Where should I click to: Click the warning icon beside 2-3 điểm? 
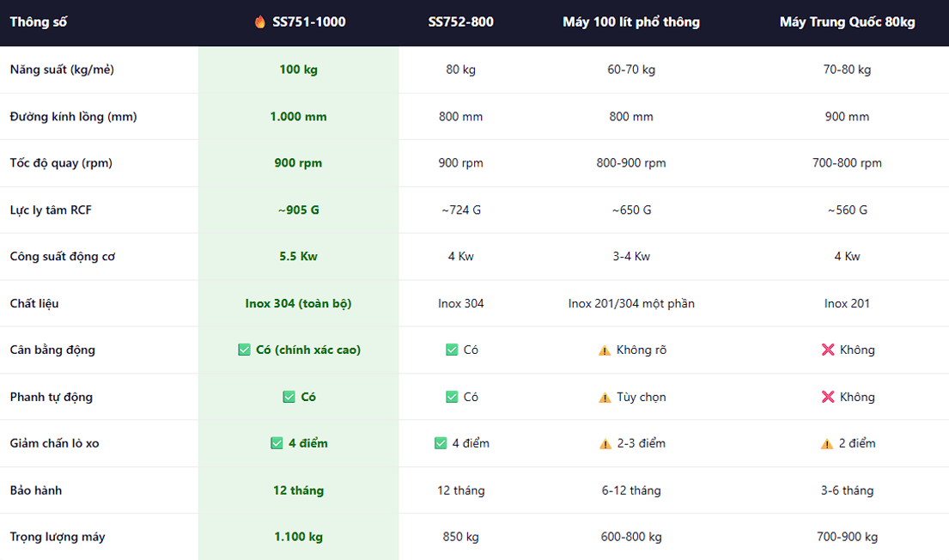coord(605,444)
